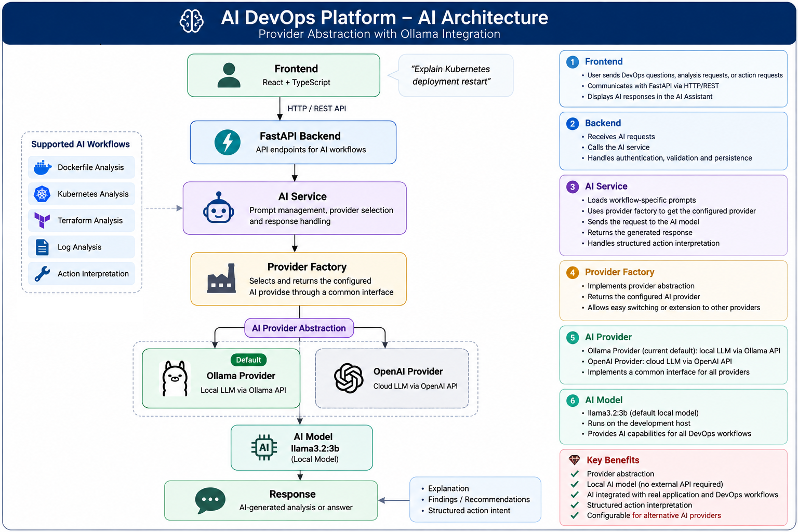Click the robot icon in AI Service
Viewport: 798px width, 532px height.
(218, 208)
